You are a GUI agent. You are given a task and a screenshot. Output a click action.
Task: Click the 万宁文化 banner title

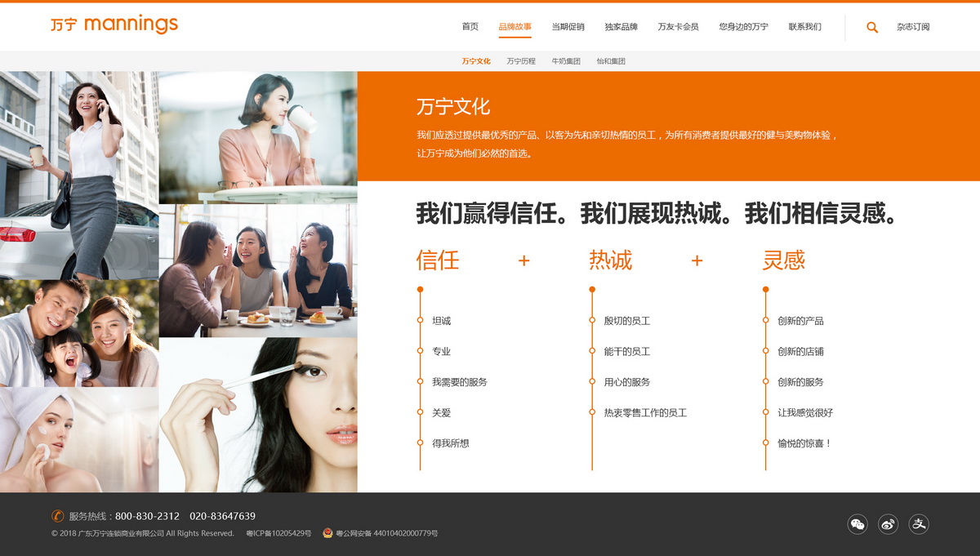tap(453, 107)
